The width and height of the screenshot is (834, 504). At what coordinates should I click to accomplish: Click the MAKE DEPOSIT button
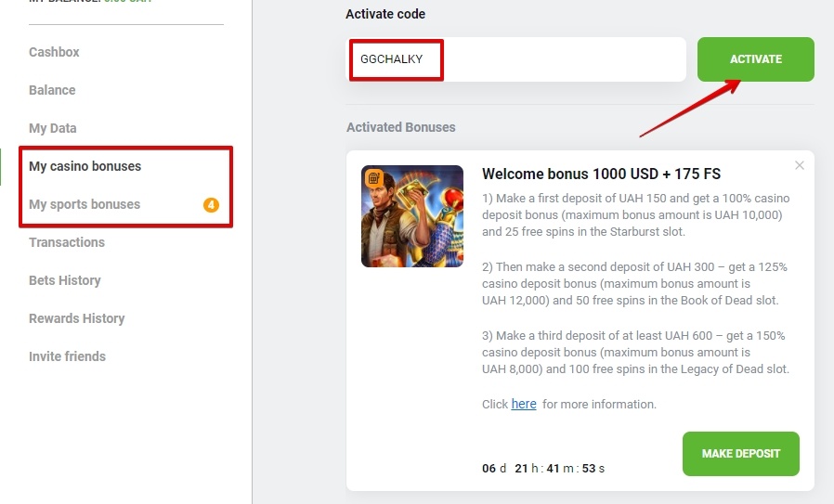click(x=740, y=454)
